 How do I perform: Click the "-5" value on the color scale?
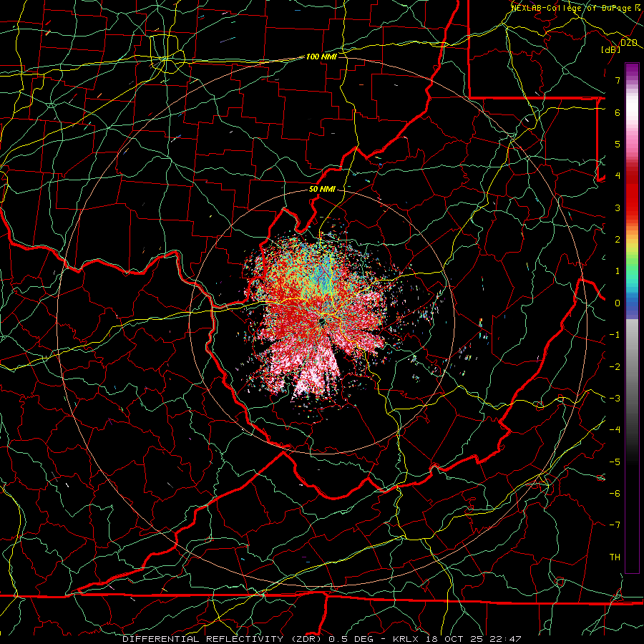click(x=615, y=462)
